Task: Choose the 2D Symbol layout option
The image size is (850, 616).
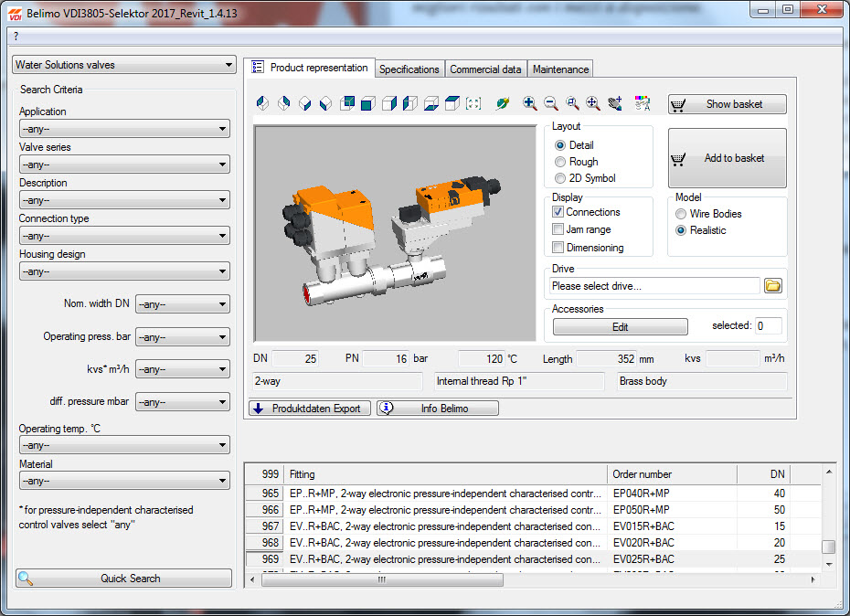Action: pyautogui.click(x=560, y=178)
